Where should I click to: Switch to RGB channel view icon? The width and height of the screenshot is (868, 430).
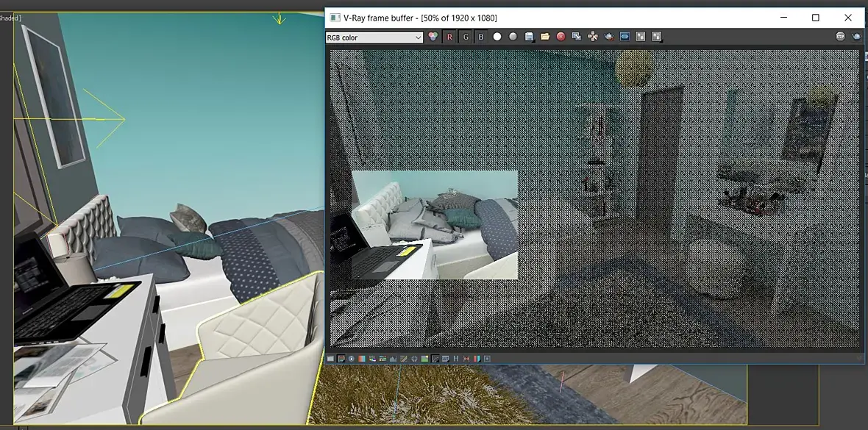tap(433, 37)
